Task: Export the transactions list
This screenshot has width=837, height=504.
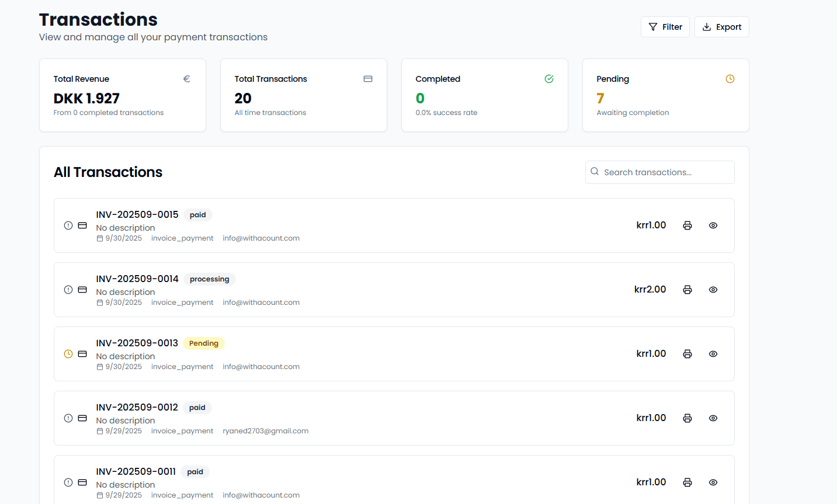Action: pyautogui.click(x=721, y=26)
